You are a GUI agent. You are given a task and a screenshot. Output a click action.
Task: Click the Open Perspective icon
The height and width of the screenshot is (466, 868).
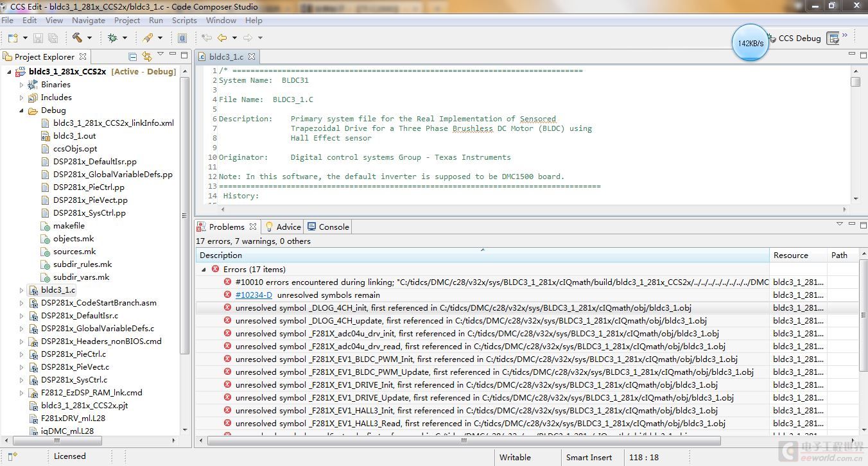point(833,39)
